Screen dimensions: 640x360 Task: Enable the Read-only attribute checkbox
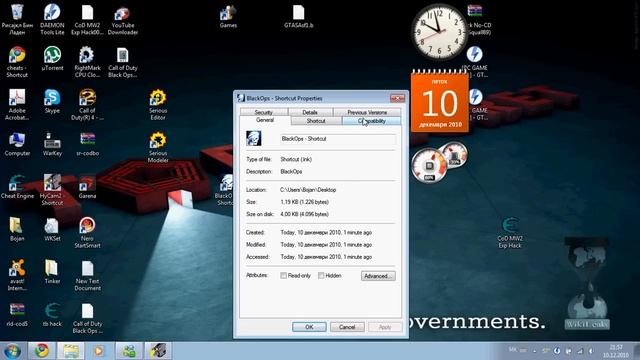click(x=283, y=276)
